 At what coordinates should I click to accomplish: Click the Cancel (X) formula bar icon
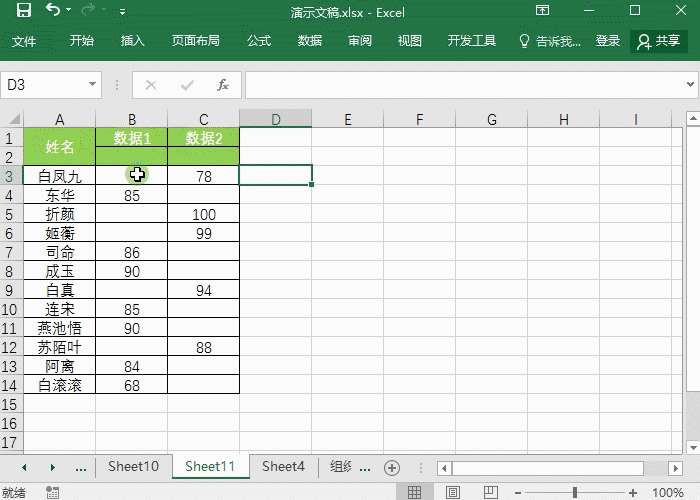151,85
